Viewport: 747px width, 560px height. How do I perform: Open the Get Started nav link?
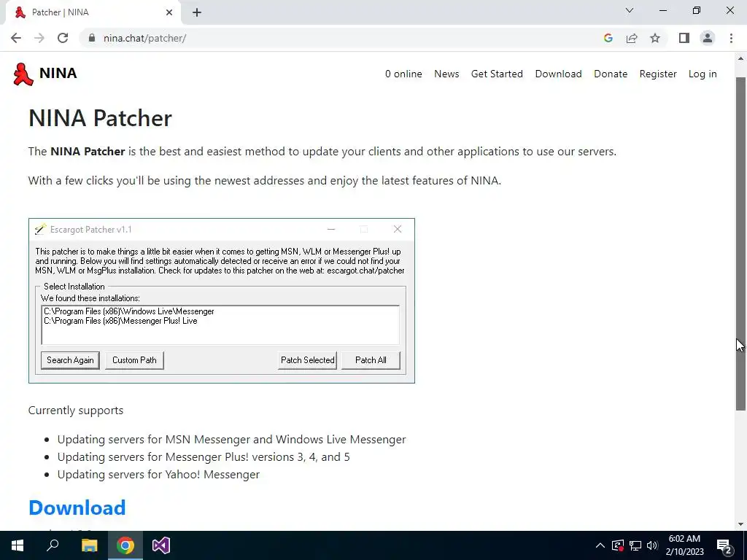(x=497, y=74)
